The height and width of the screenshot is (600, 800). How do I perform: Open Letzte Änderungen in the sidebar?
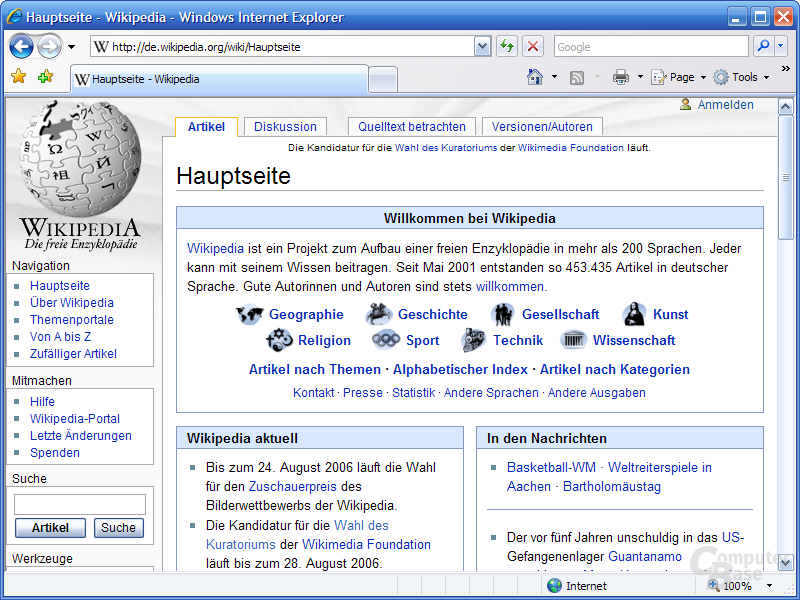tap(81, 436)
